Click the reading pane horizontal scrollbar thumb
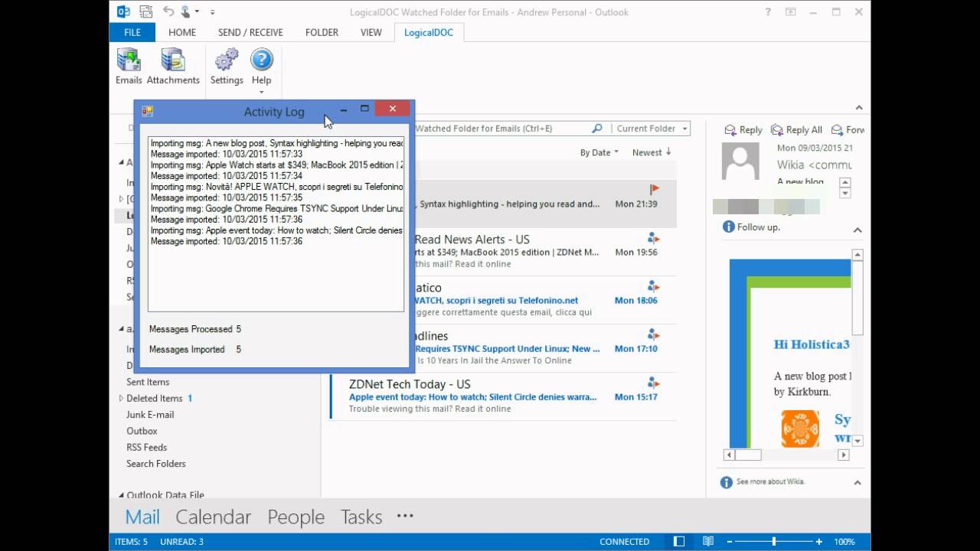The image size is (980, 551). coord(748,455)
